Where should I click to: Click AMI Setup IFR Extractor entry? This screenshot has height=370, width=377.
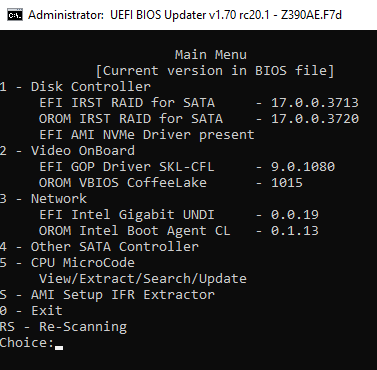click(107, 295)
